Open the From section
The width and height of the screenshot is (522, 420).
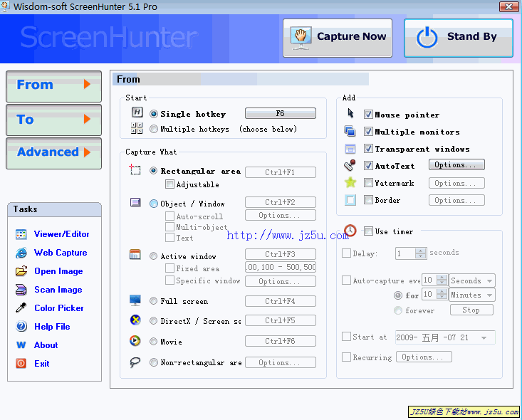point(53,87)
